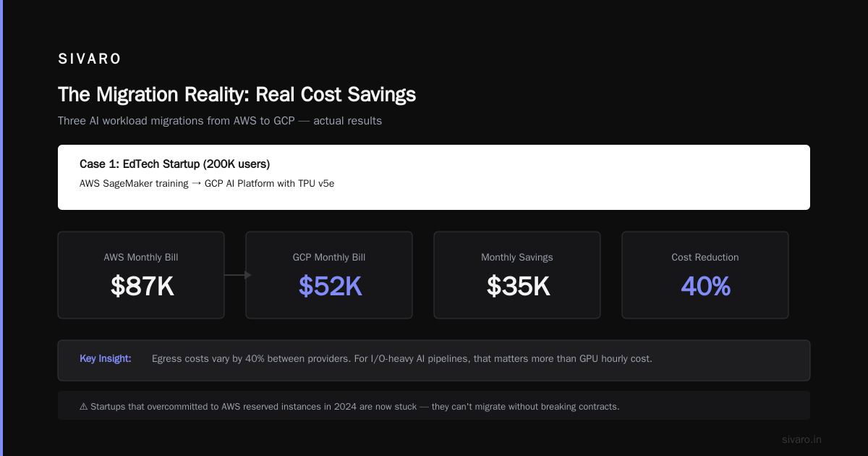Select the Case 1 EdTech Startup heading
The height and width of the screenshot is (456, 868).
[x=175, y=164]
